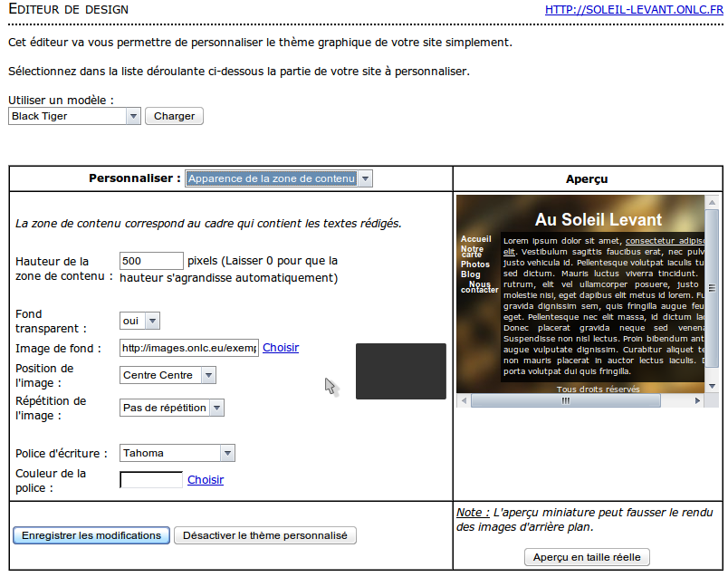728x577 pixels.
Task: Open the Personnaliser section dropdown
Action: tap(279, 178)
